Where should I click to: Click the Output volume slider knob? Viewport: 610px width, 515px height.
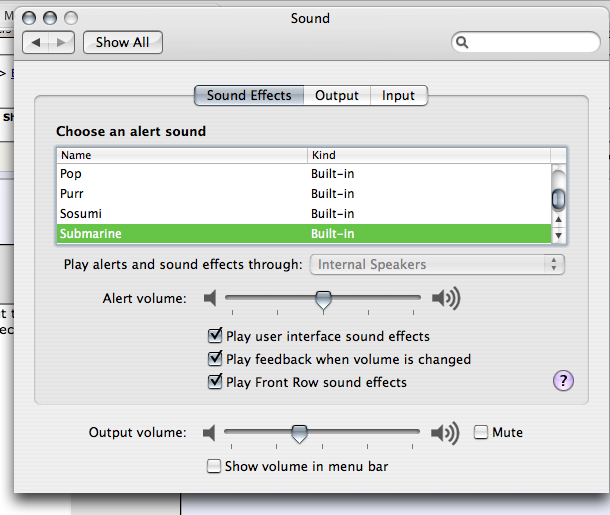point(299,434)
